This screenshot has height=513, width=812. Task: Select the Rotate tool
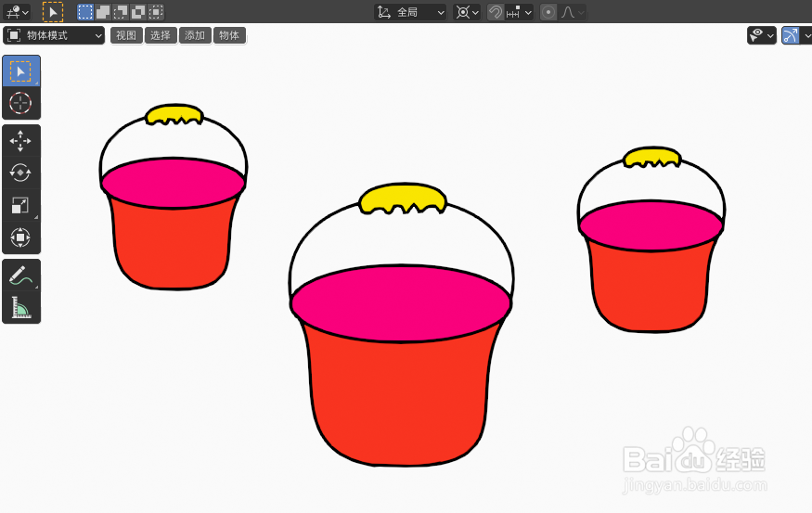pyautogui.click(x=21, y=173)
